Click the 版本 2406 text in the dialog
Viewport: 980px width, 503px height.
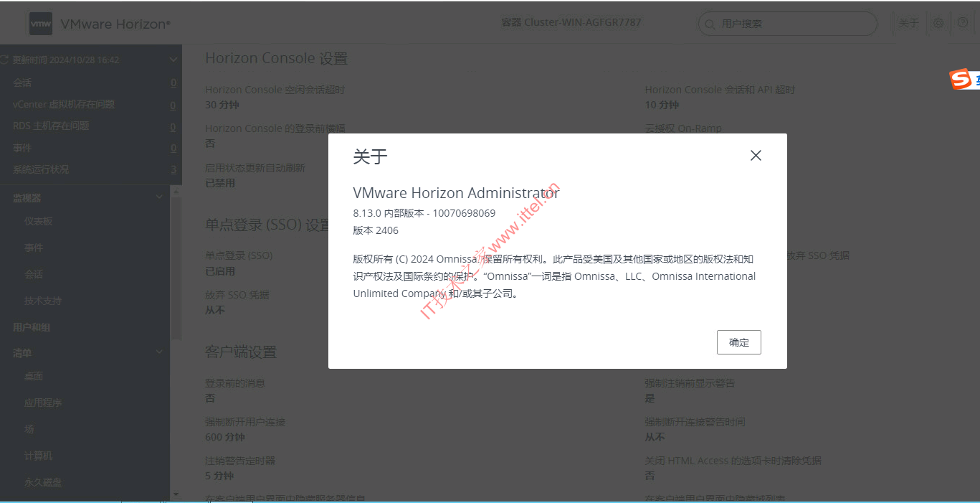376,231
